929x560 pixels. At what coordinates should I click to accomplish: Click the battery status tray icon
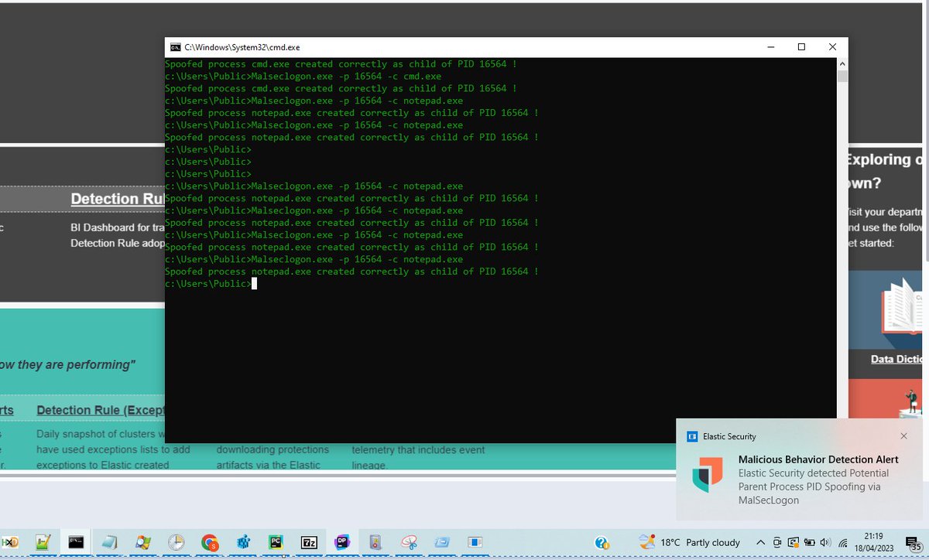(x=810, y=542)
